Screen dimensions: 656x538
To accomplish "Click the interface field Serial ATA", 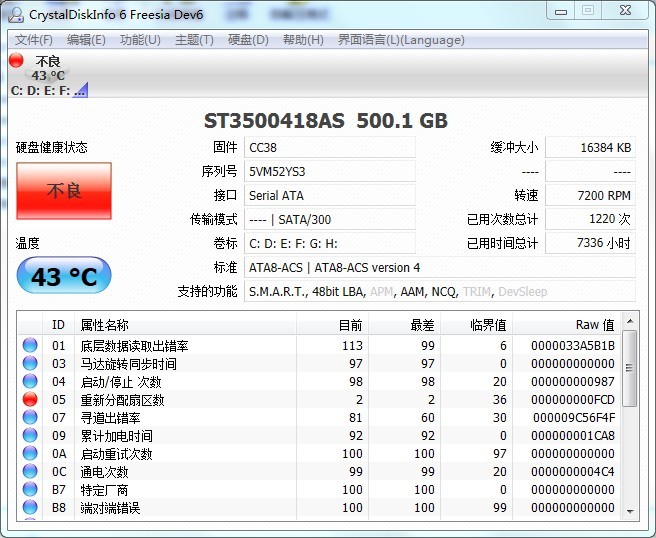I will [330, 195].
